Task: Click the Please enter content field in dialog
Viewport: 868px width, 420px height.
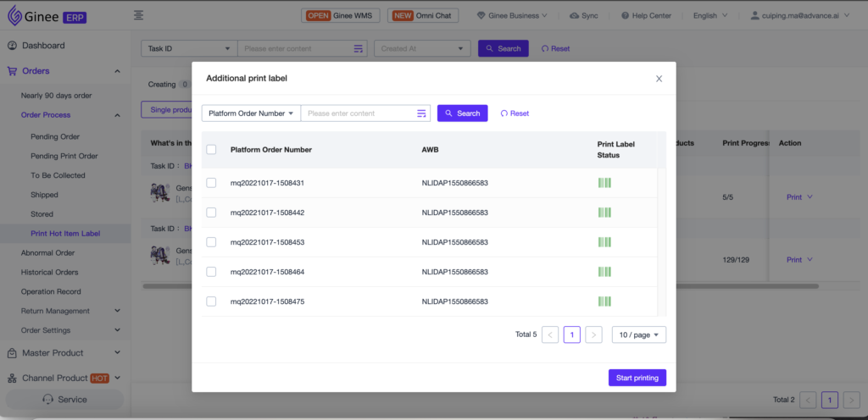Action: [359, 113]
